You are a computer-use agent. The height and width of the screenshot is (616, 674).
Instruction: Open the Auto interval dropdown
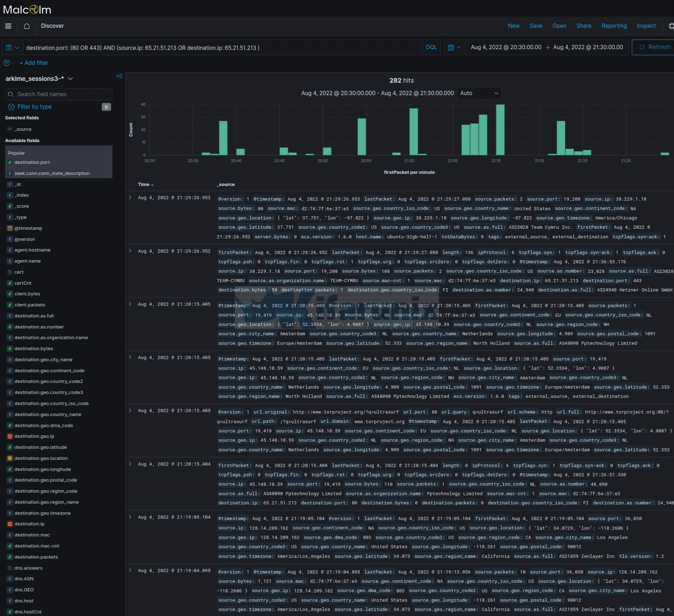(x=479, y=93)
